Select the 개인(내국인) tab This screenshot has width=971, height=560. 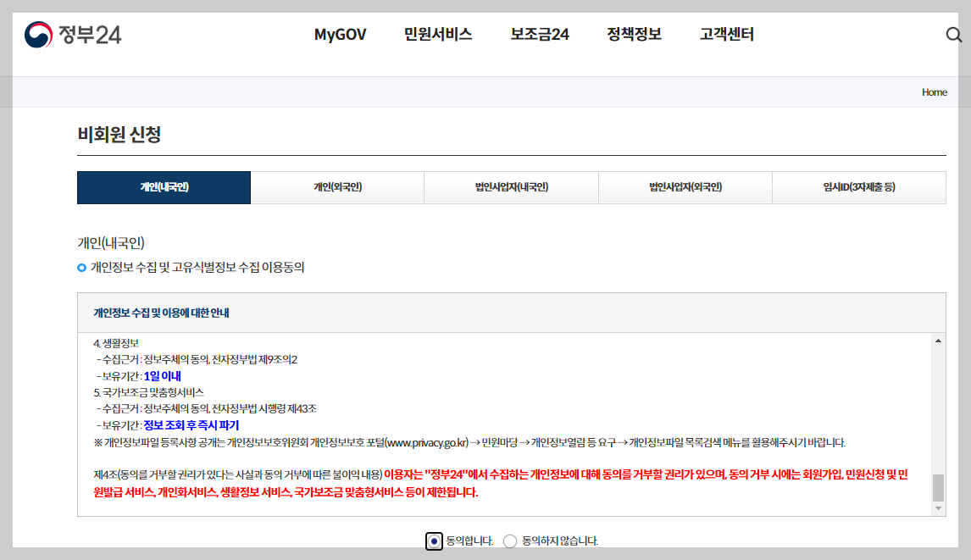[164, 186]
